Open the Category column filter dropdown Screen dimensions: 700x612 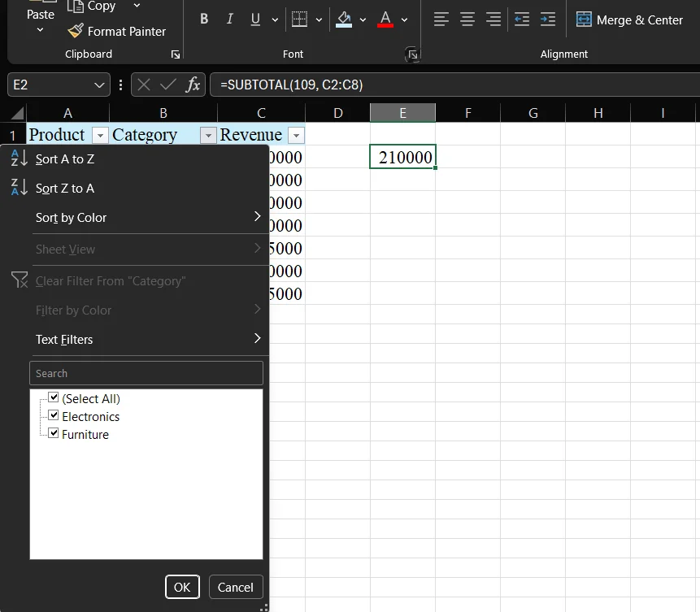coord(208,135)
